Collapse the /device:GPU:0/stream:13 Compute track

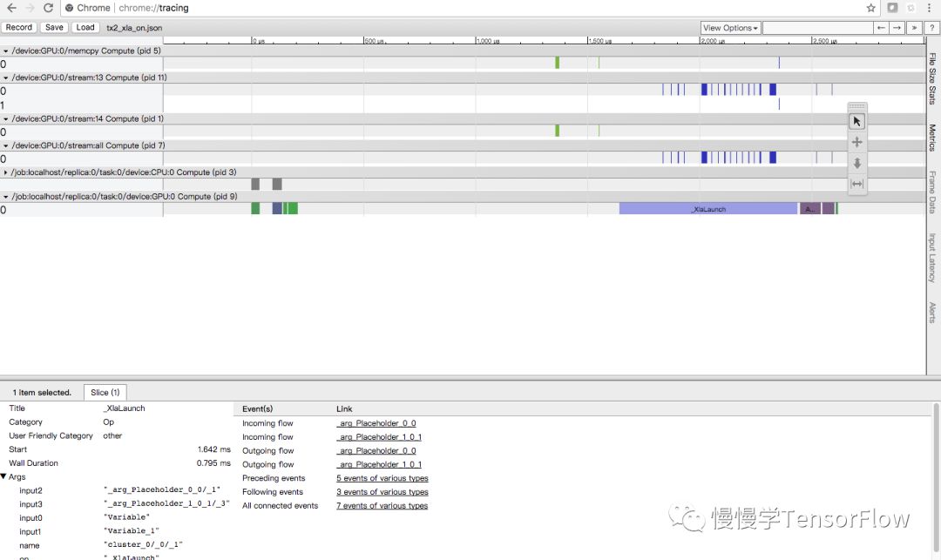6,78
